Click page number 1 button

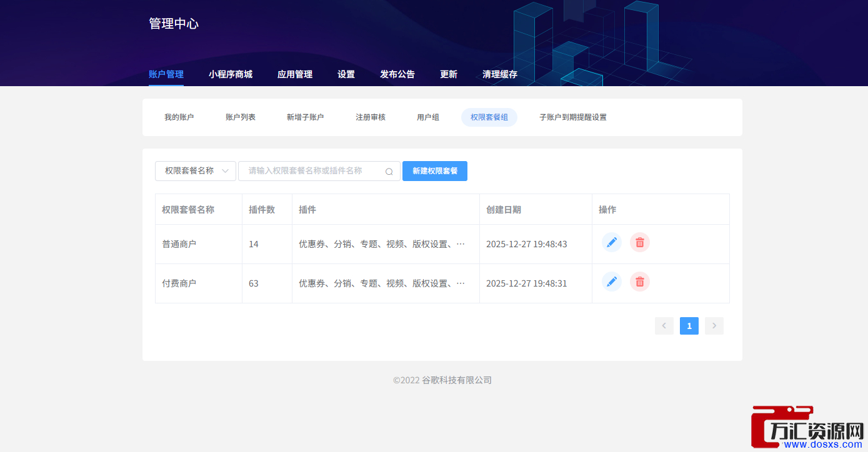(x=689, y=326)
